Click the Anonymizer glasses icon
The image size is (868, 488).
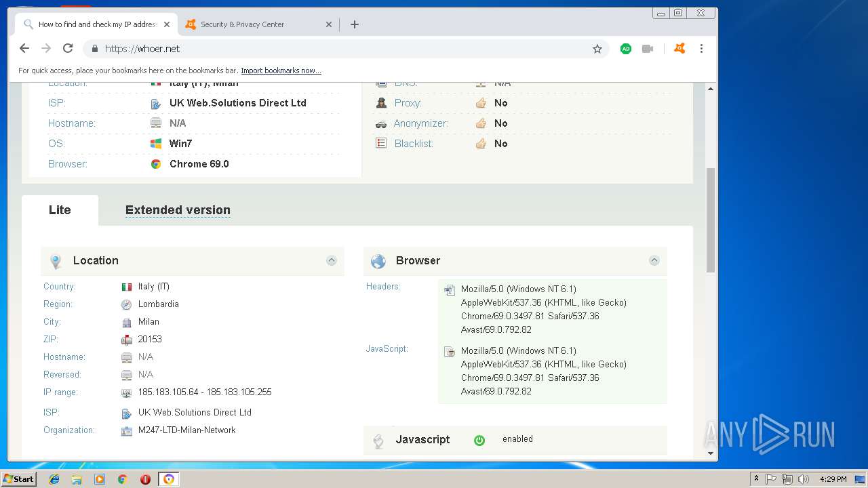pos(381,123)
